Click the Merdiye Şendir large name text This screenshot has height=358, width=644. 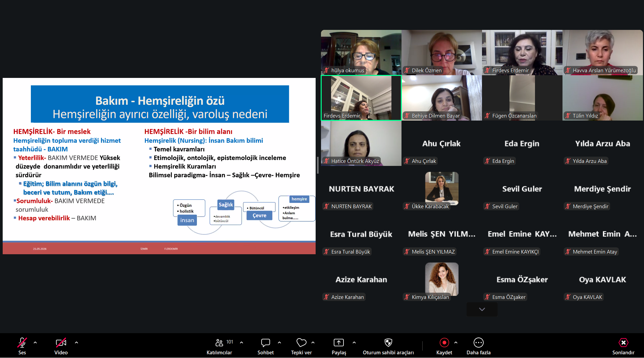coord(602,189)
